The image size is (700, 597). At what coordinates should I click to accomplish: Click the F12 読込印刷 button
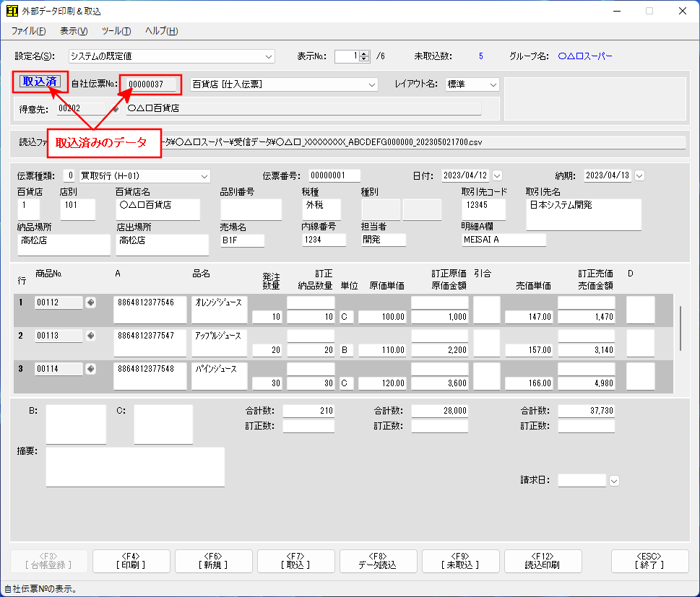(x=543, y=561)
